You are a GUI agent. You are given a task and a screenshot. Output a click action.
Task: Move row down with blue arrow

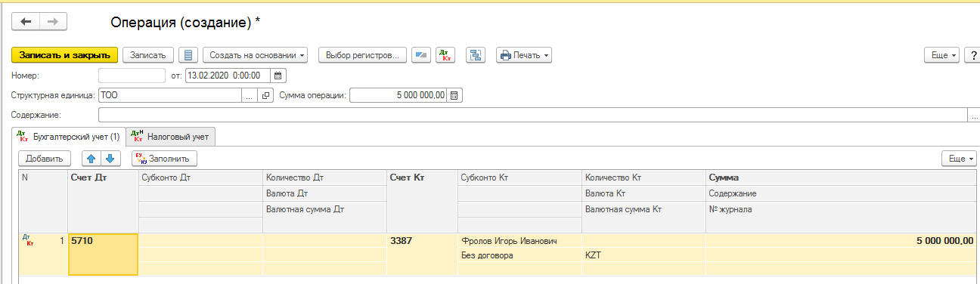coord(110,159)
